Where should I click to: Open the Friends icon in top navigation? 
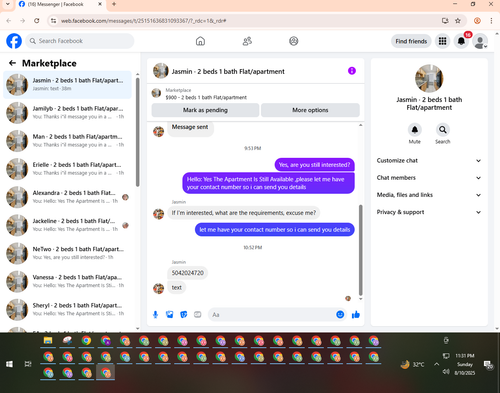(x=247, y=41)
